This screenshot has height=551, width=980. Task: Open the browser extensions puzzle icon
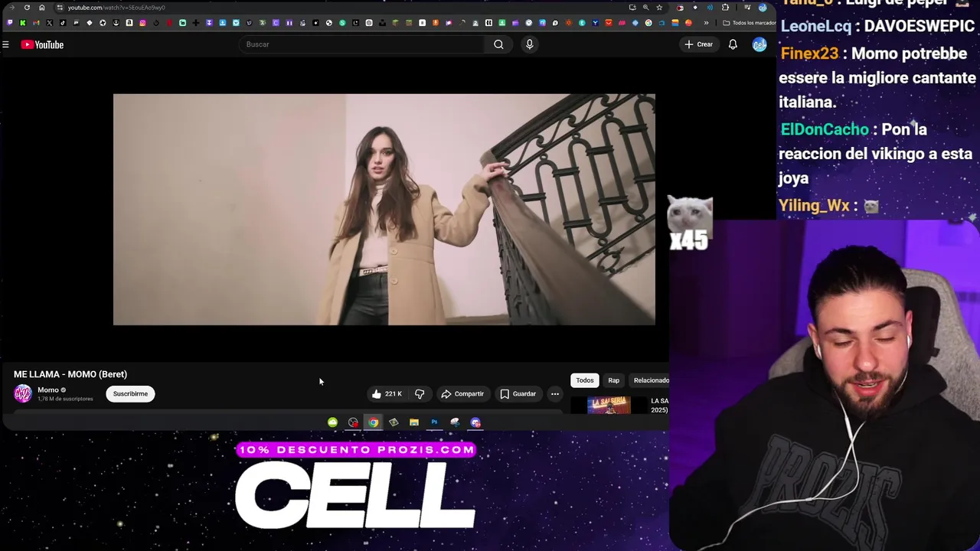coord(725,8)
